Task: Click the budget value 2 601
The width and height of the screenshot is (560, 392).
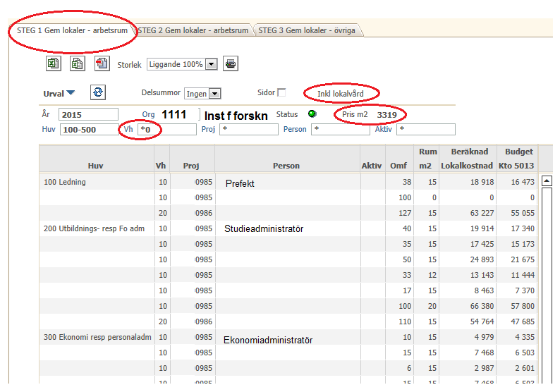Action: pyautogui.click(x=525, y=368)
